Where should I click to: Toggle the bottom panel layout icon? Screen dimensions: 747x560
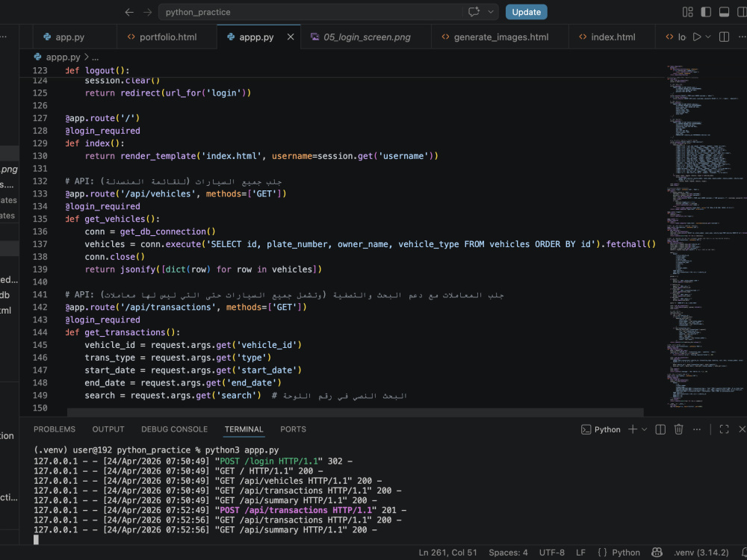(x=724, y=12)
